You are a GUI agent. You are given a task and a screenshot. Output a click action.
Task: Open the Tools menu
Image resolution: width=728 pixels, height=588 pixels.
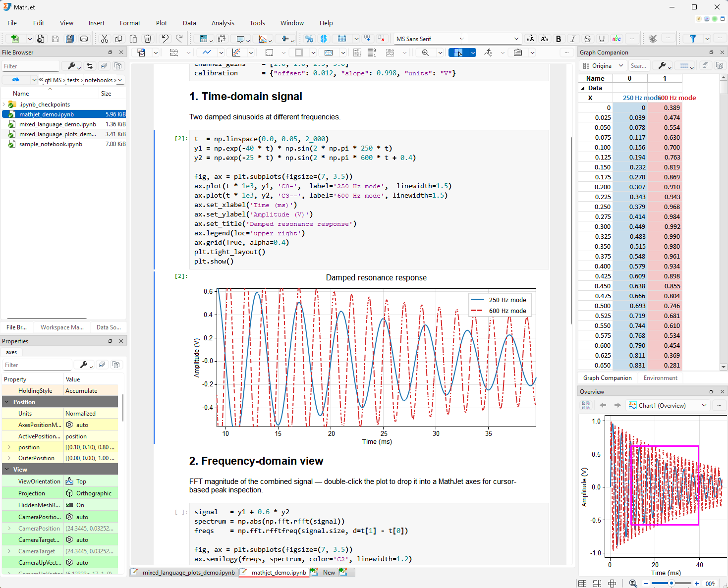click(257, 23)
